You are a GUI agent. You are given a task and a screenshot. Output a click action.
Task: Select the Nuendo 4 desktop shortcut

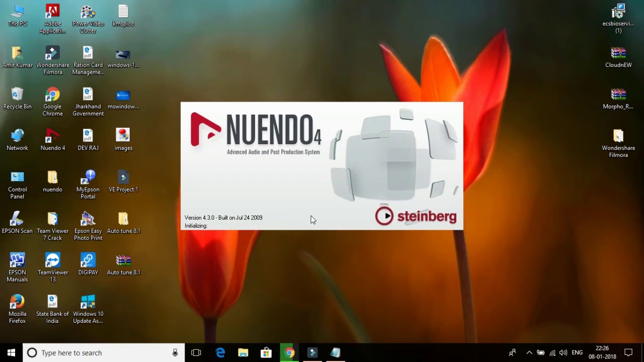pos(52,140)
